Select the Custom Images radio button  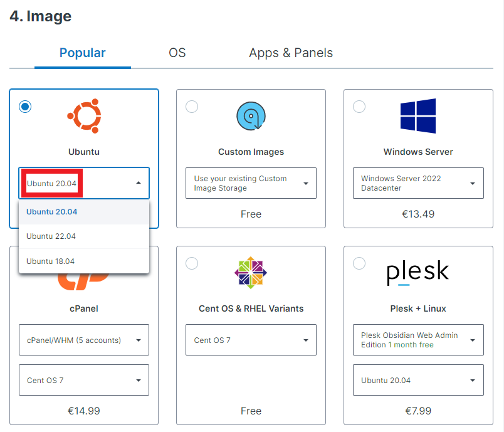192,107
